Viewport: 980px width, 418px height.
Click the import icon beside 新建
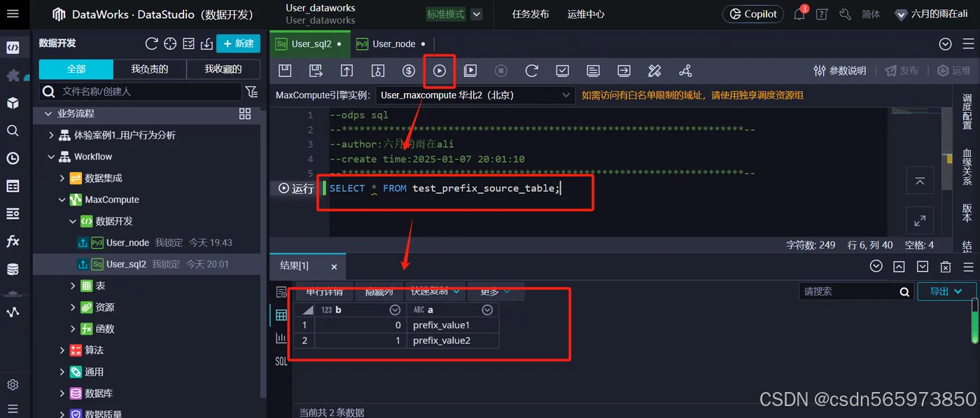point(206,43)
